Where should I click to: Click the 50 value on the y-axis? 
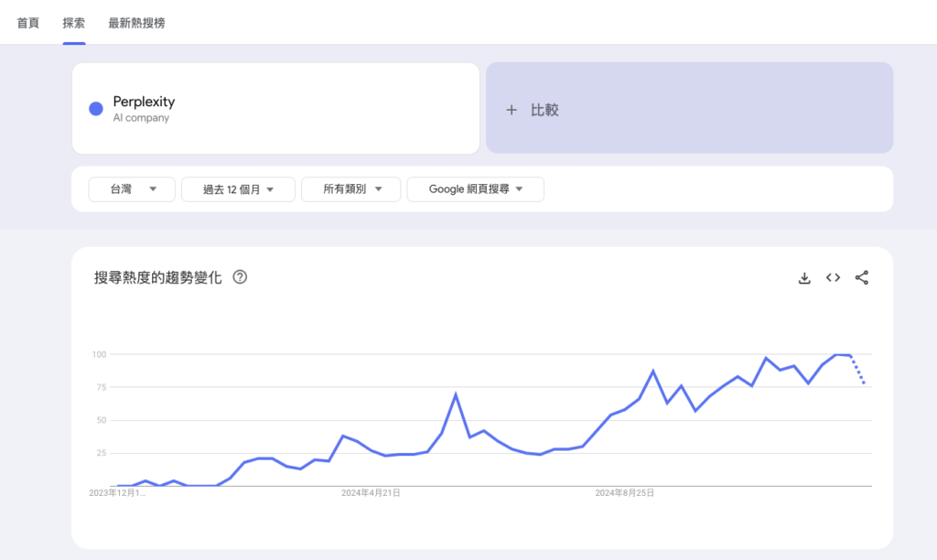[101, 420]
